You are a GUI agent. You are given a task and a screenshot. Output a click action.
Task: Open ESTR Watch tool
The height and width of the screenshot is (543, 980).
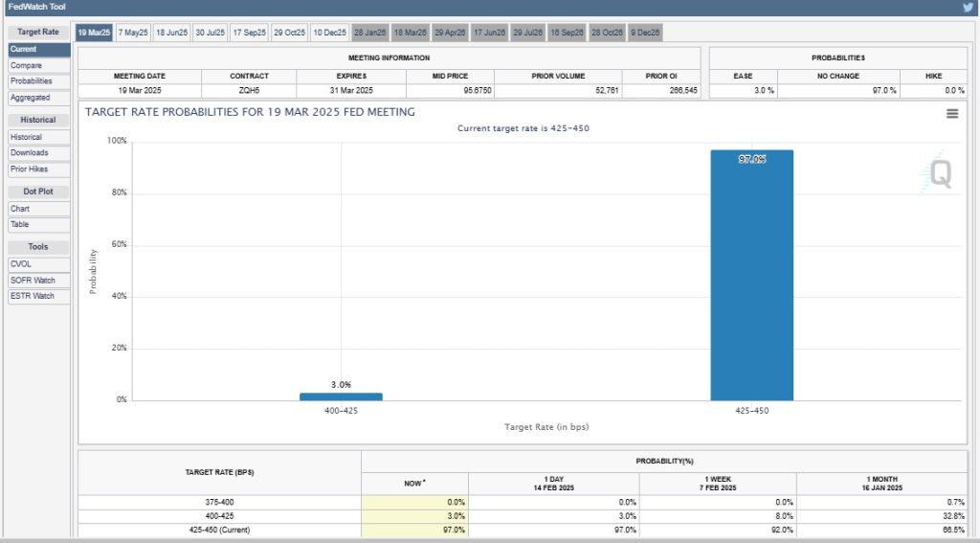(33, 296)
